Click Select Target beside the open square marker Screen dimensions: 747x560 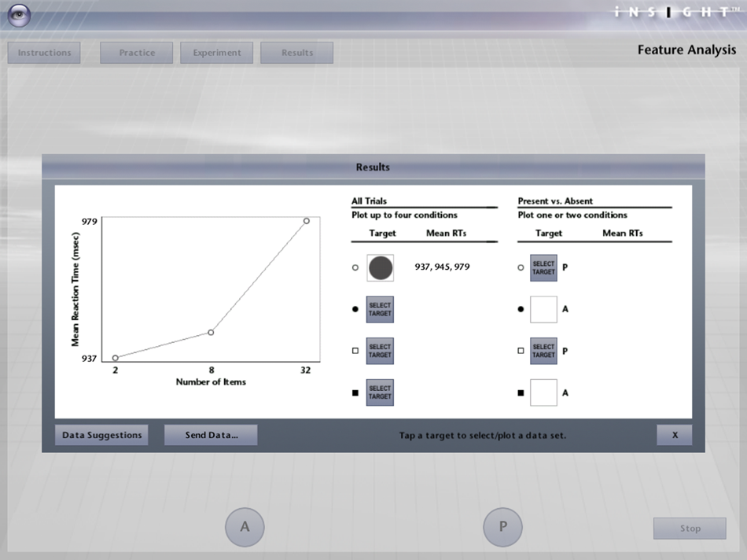[380, 351]
